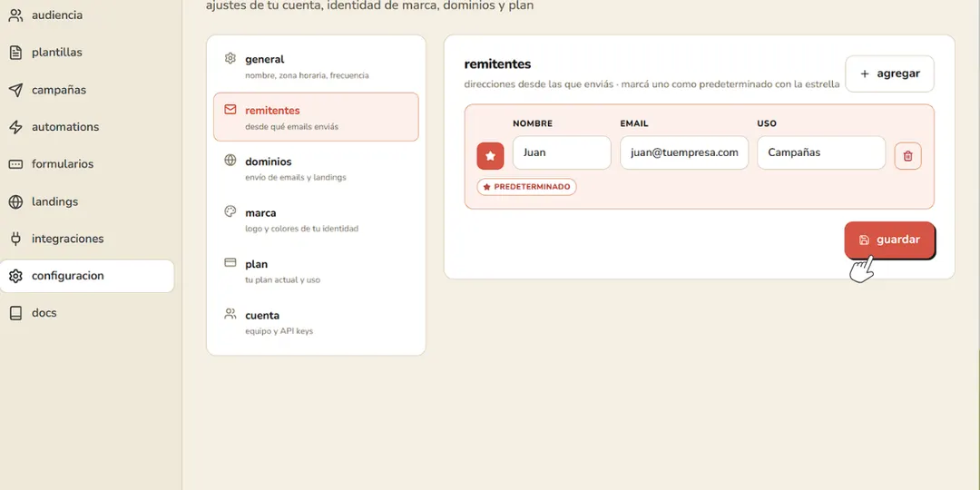Click the marca palette icon
This screenshot has height=490, width=980.
[230, 211]
